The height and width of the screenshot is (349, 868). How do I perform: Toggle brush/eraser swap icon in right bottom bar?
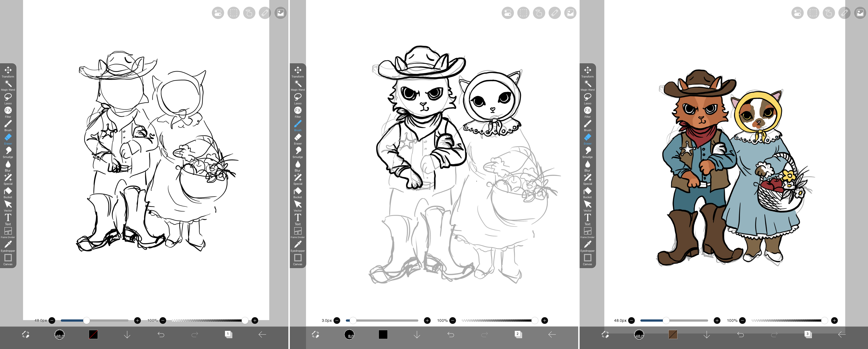point(605,334)
